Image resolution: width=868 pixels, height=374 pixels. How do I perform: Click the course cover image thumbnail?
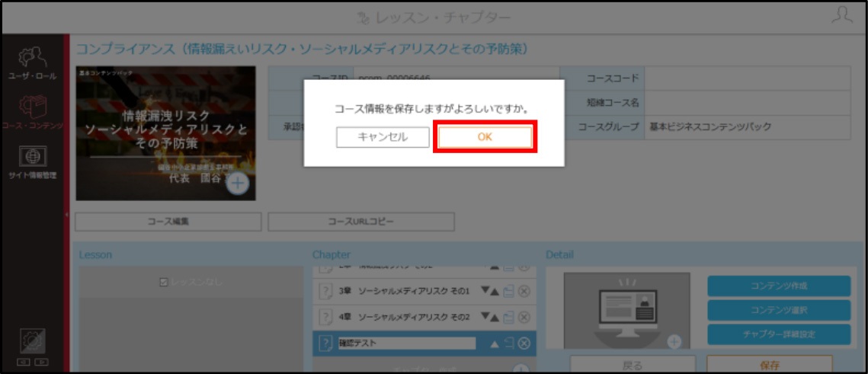(165, 133)
